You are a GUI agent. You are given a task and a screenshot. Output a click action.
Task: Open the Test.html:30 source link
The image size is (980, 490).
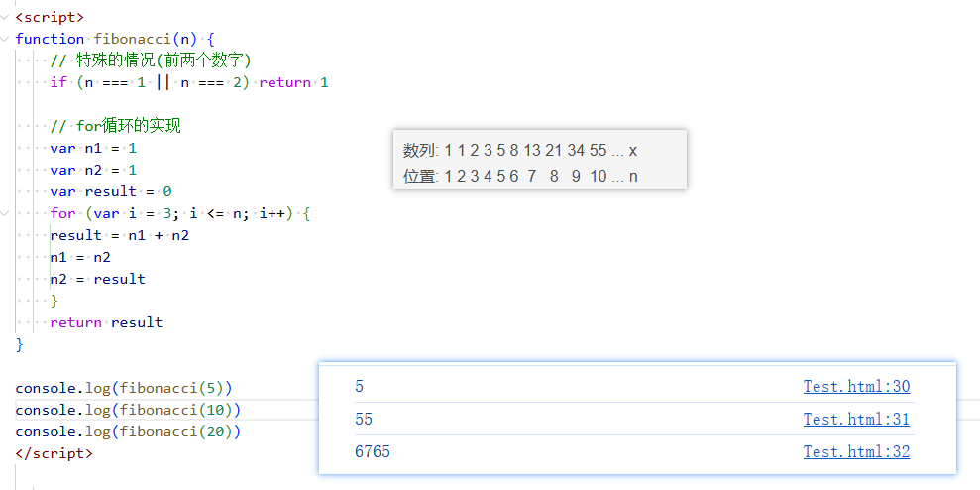tap(856, 387)
